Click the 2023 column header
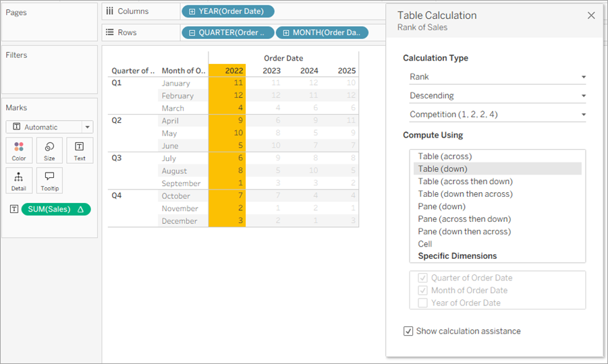608x364 pixels. [271, 71]
